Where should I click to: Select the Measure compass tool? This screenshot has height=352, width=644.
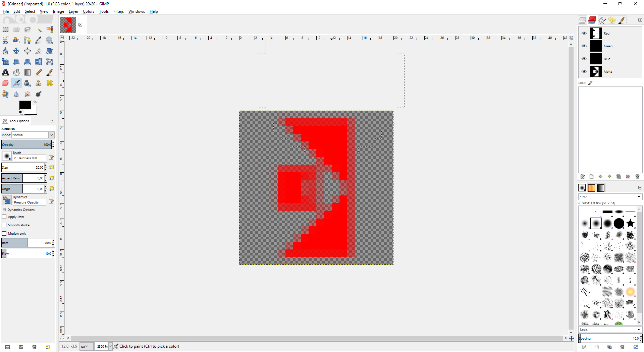pyautogui.click(x=5, y=51)
